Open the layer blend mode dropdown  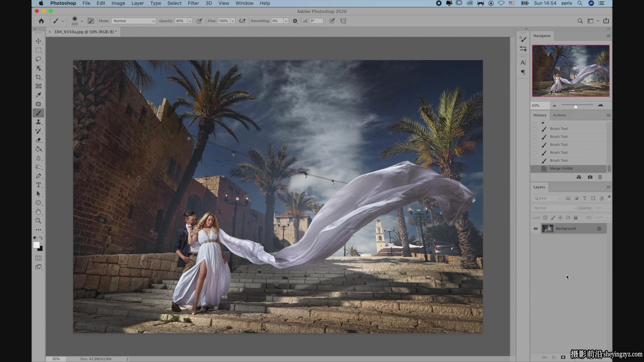tap(554, 208)
